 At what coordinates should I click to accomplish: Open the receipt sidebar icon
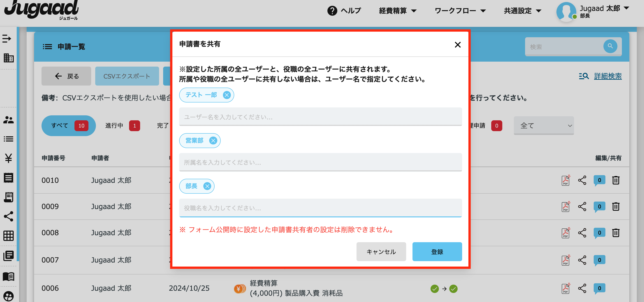click(9, 177)
